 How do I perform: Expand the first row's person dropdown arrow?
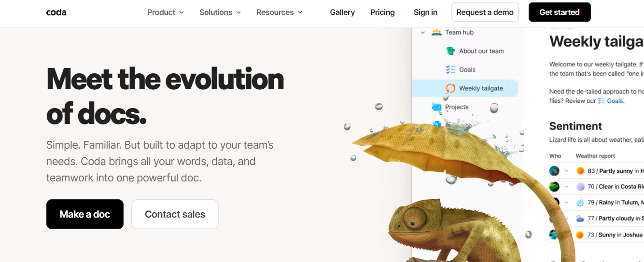pos(566,171)
